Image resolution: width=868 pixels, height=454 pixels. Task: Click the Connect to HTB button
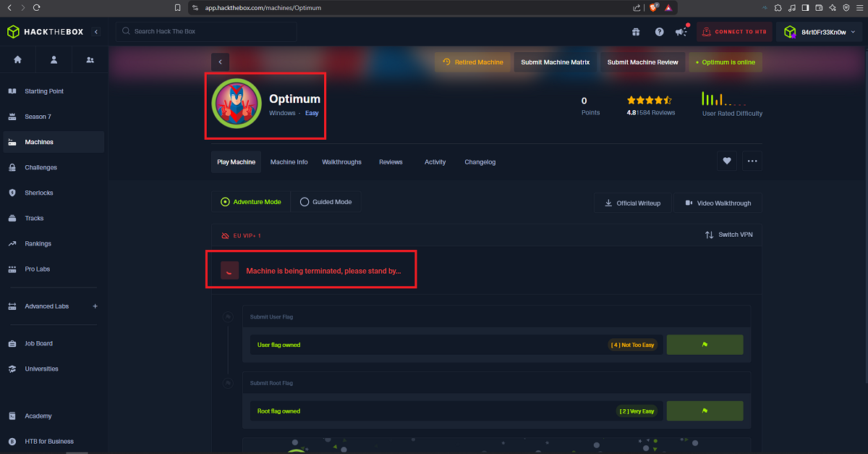pyautogui.click(x=734, y=32)
